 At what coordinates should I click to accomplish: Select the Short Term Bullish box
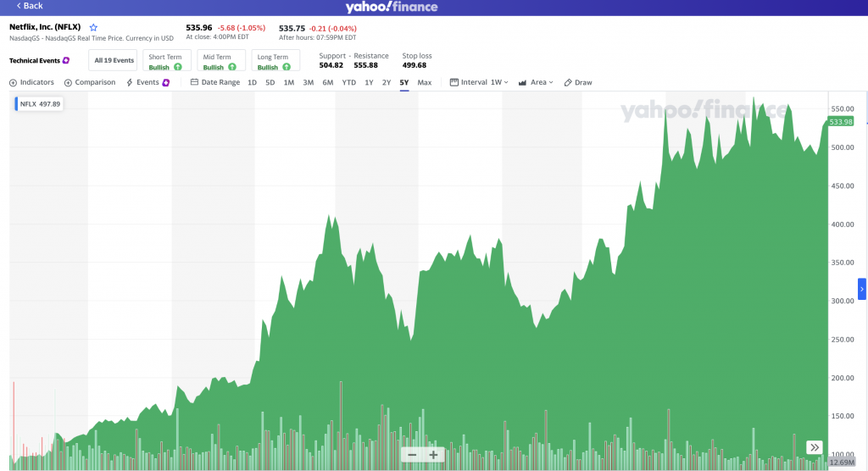click(167, 61)
